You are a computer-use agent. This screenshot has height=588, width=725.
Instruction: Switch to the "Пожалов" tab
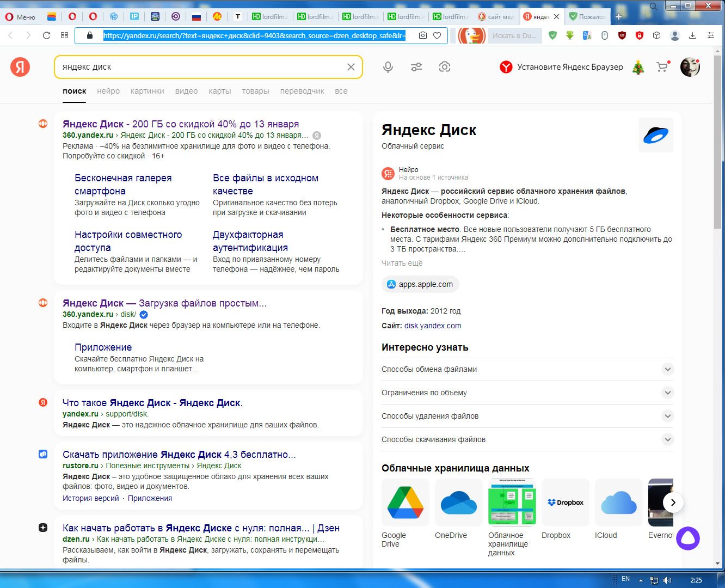(x=587, y=17)
